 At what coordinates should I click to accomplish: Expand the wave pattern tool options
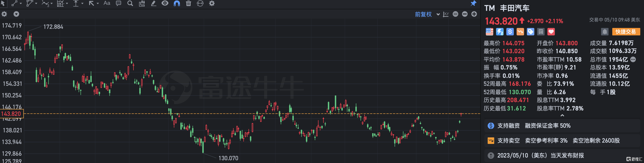(x=52, y=3)
